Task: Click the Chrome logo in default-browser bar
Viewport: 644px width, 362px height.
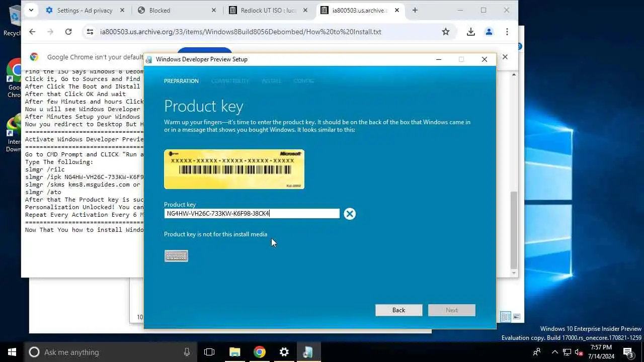Action: pyautogui.click(x=34, y=57)
